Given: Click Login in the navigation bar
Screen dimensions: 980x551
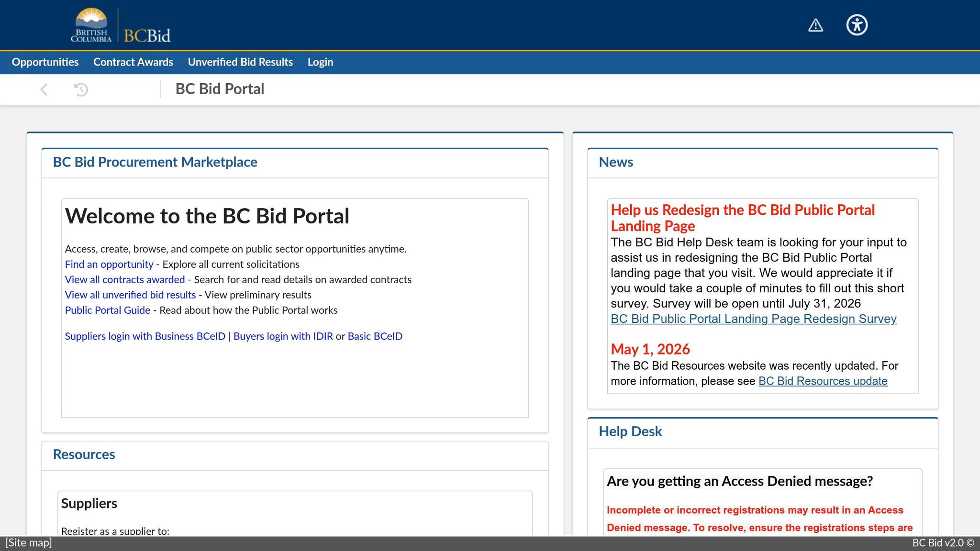Looking at the screenshot, I should pyautogui.click(x=320, y=62).
